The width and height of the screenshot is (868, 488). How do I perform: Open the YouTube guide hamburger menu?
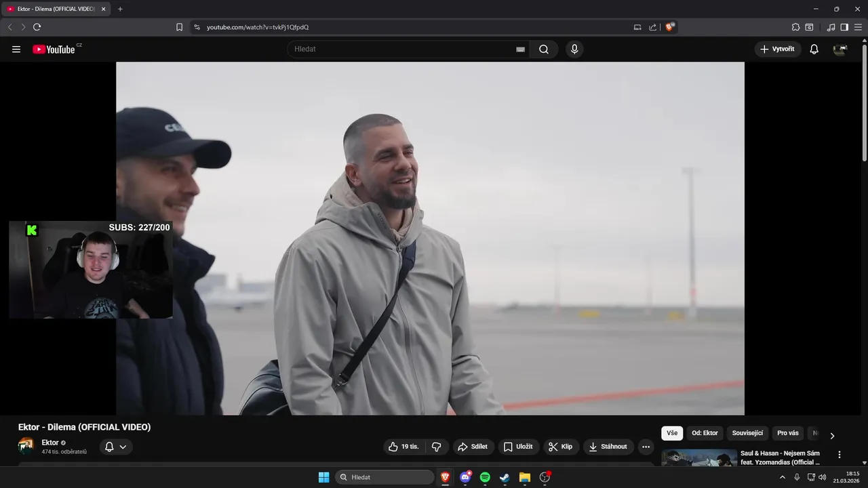[16, 49]
